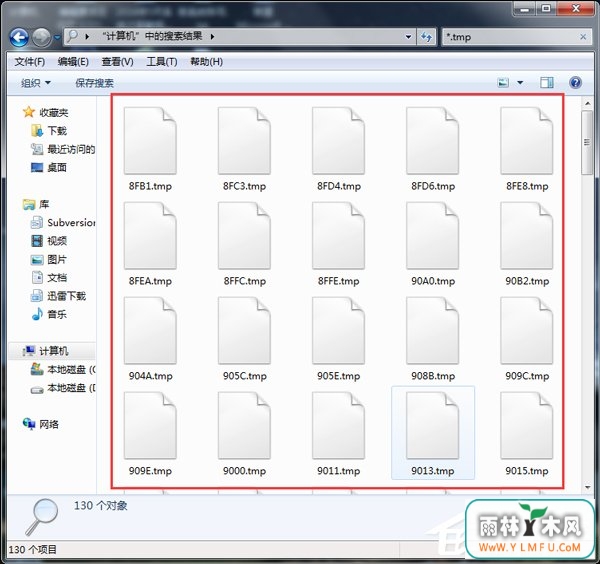Screen dimensions: 600x564
Task: Select the 9000.tmp file icon
Action: click(x=244, y=425)
